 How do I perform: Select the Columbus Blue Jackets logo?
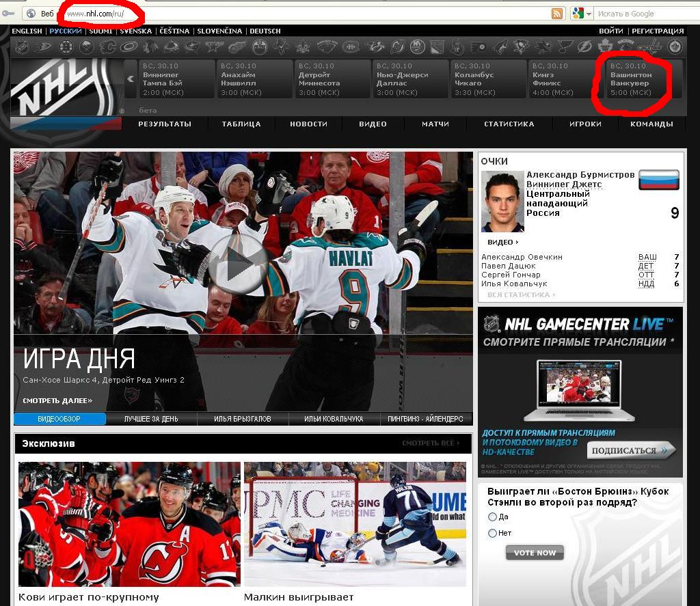[192, 46]
